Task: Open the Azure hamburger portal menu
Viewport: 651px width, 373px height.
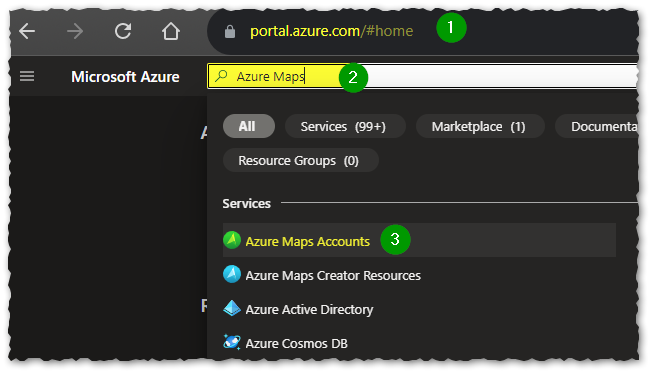Action: 27,76
